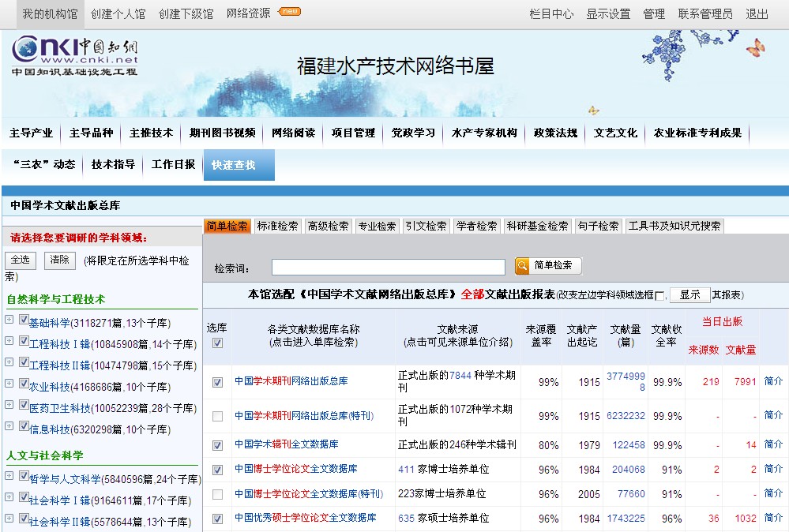Open 中国博士学位论文全文数据库 link

point(296,469)
